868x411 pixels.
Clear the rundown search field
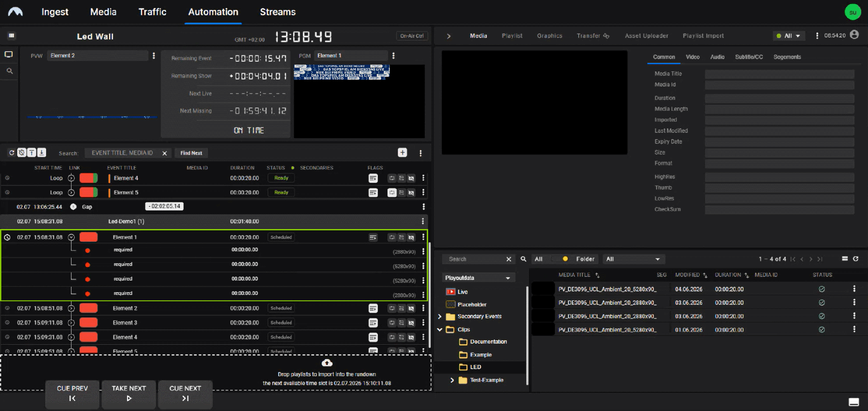(x=165, y=153)
